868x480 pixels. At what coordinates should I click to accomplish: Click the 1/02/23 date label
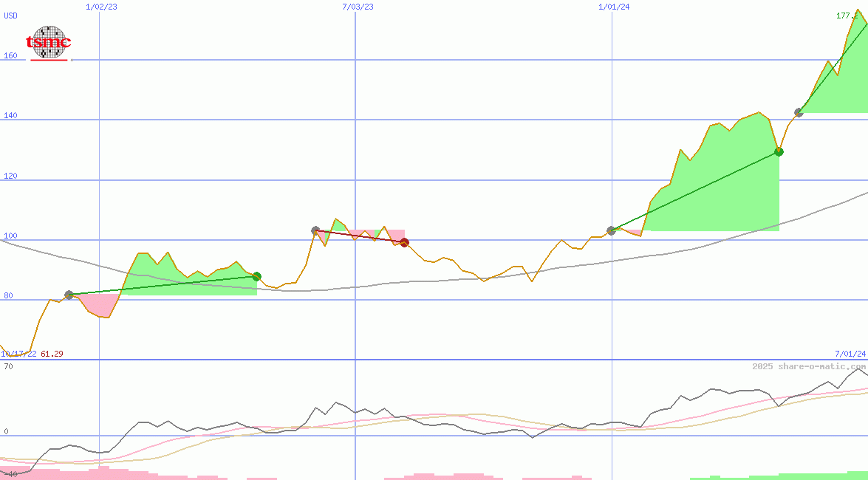(101, 7)
